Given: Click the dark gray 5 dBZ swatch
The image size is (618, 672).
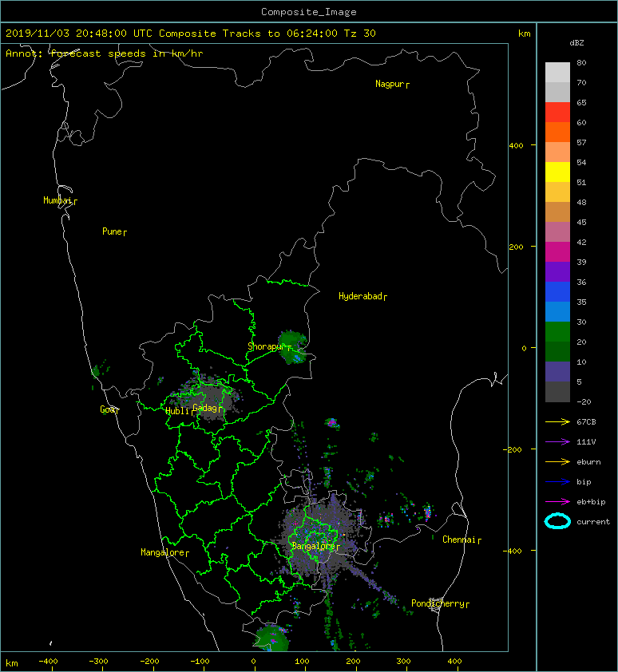Looking at the screenshot, I should pos(557,391).
